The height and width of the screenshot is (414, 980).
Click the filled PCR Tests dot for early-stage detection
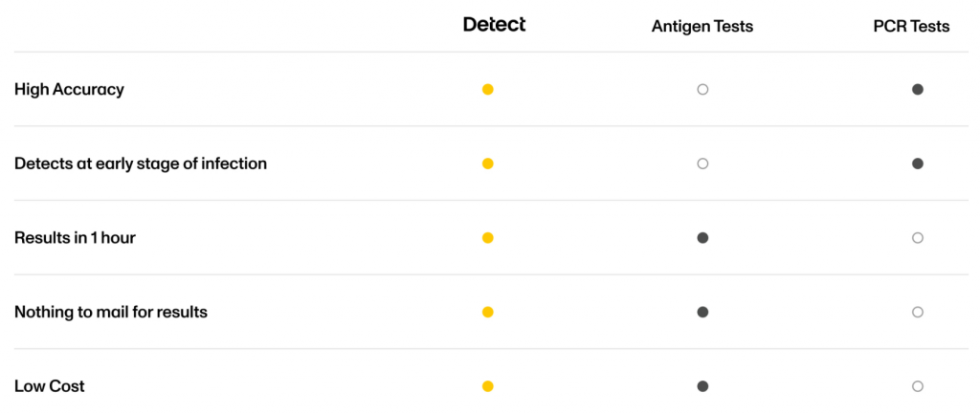pyautogui.click(x=918, y=163)
